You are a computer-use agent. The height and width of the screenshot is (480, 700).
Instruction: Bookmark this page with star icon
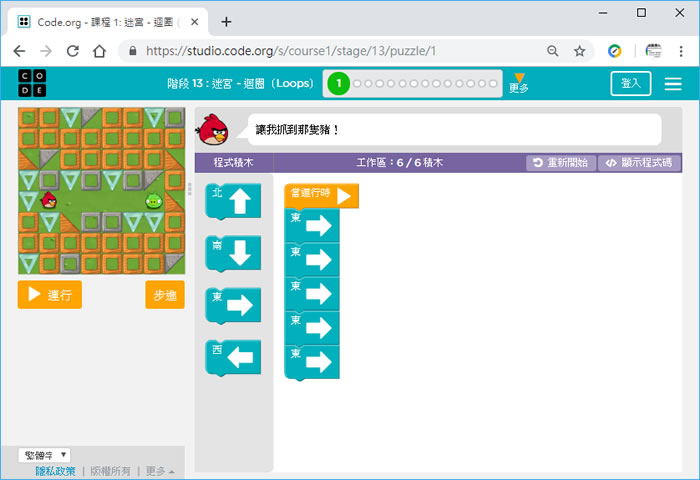tap(579, 51)
